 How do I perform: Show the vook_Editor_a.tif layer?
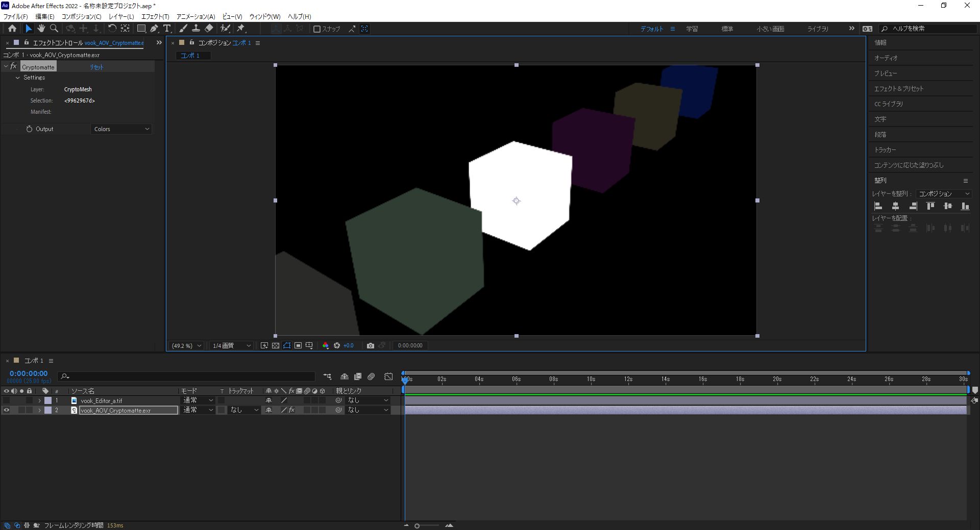pos(7,400)
